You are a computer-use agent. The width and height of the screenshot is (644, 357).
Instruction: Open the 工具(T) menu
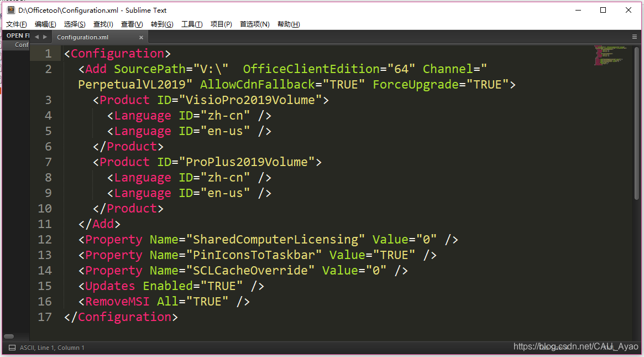192,24
